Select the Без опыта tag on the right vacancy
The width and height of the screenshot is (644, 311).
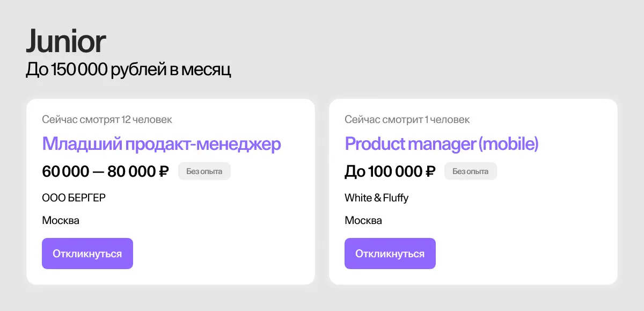(470, 171)
